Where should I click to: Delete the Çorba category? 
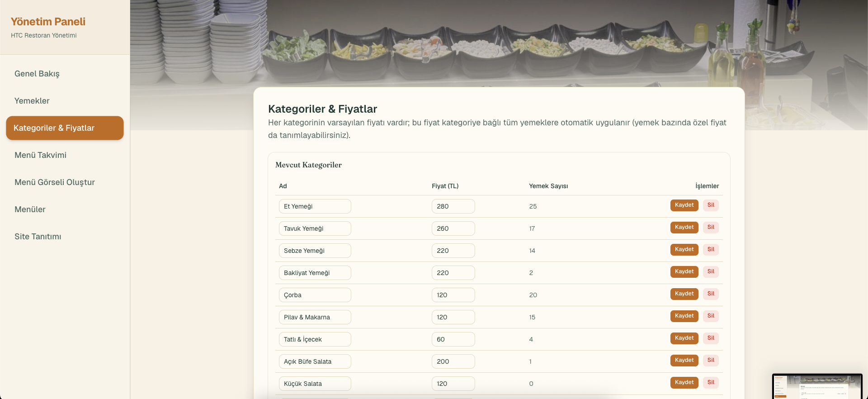pyautogui.click(x=711, y=294)
